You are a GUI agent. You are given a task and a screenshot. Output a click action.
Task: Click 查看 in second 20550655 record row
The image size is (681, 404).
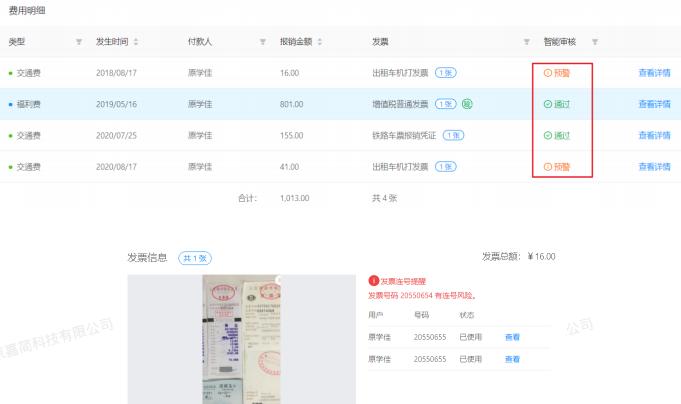[512, 359]
